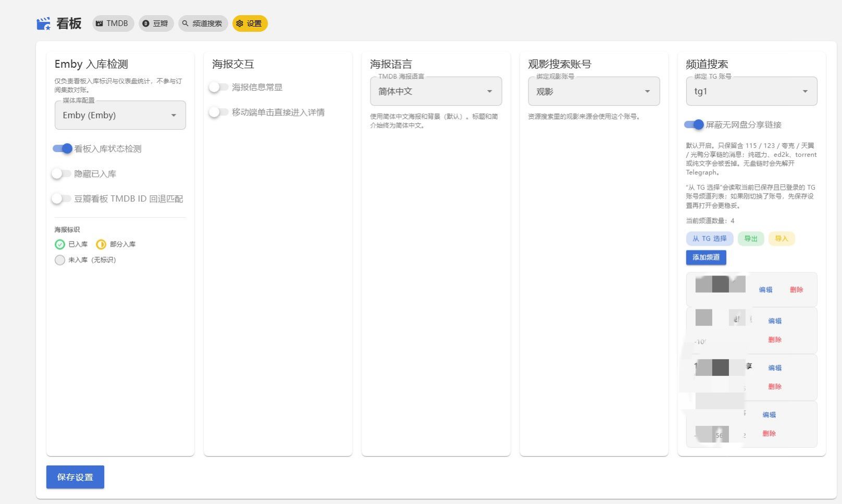The width and height of the screenshot is (842, 504).
Task: Open the TMDB tab
Action: (x=113, y=23)
